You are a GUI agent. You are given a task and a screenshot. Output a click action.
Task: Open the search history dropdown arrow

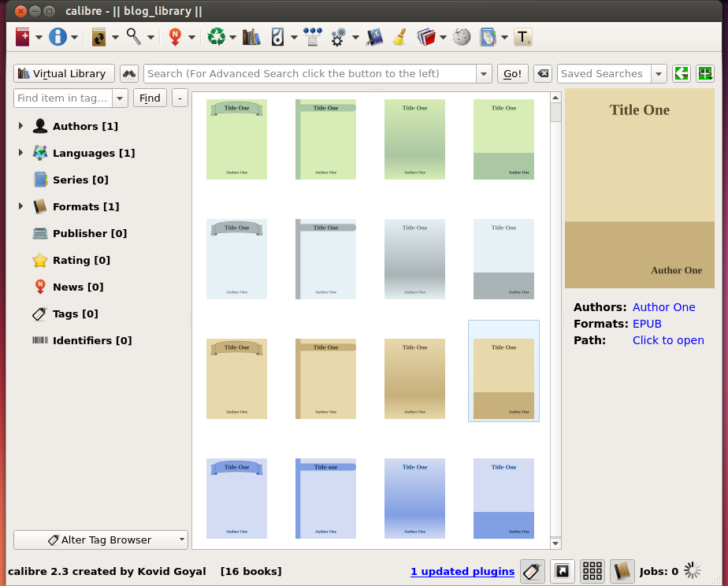click(x=484, y=74)
